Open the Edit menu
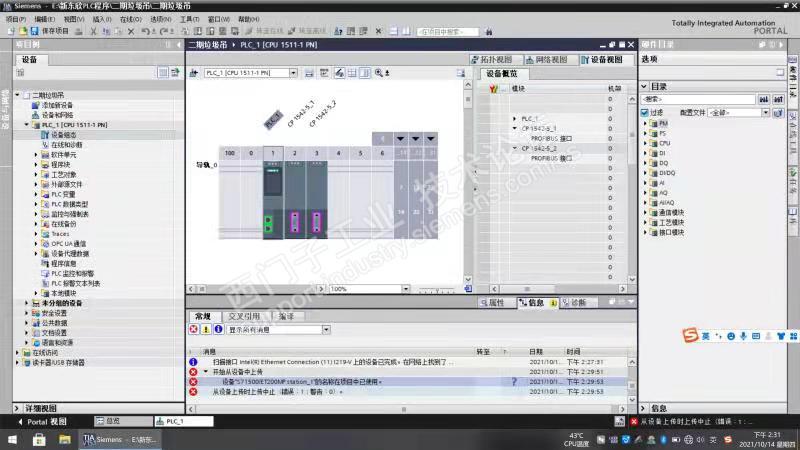800x450 pixels. [x=45, y=19]
